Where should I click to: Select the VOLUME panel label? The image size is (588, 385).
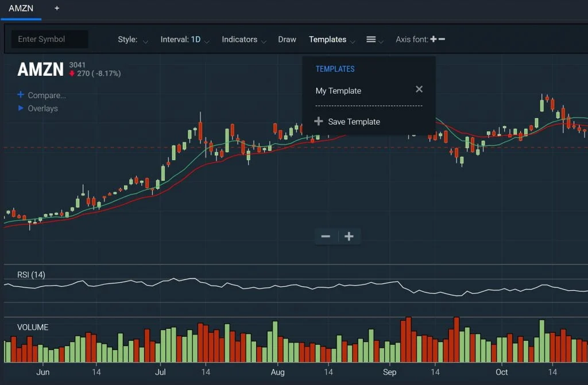point(33,327)
